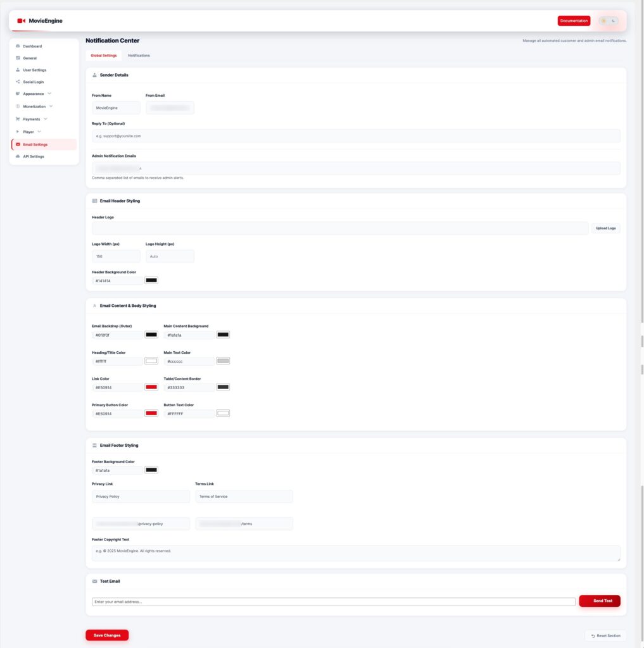
Task: Click the General settings sidebar icon
Action: (x=18, y=58)
